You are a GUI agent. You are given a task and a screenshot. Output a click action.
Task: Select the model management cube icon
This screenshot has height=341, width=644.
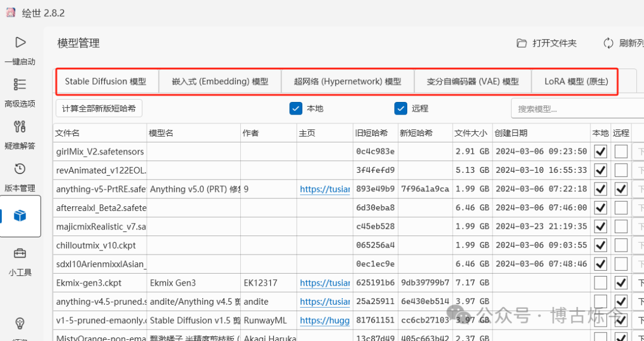(x=20, y=216)
